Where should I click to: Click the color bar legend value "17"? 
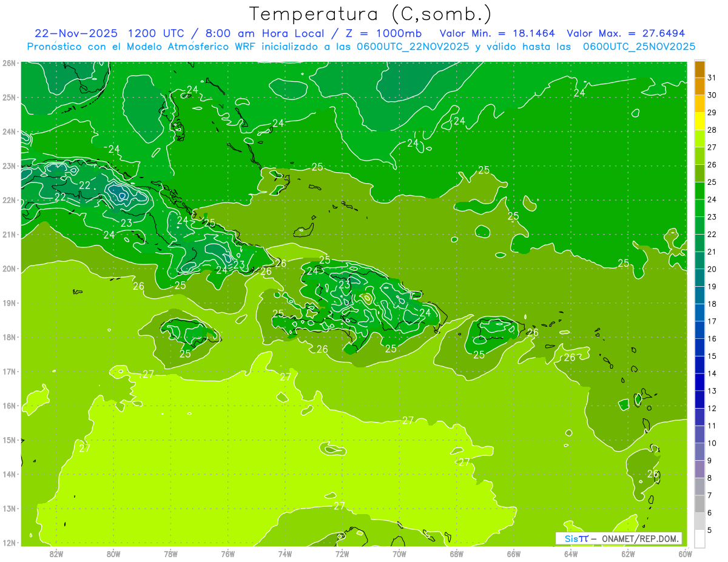(712, 321)
